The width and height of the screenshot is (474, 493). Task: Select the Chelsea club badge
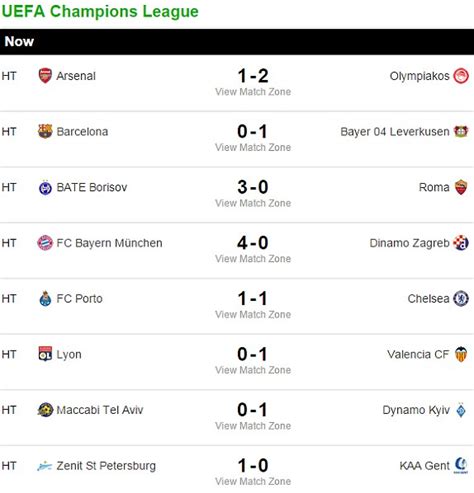click(461, 298)
